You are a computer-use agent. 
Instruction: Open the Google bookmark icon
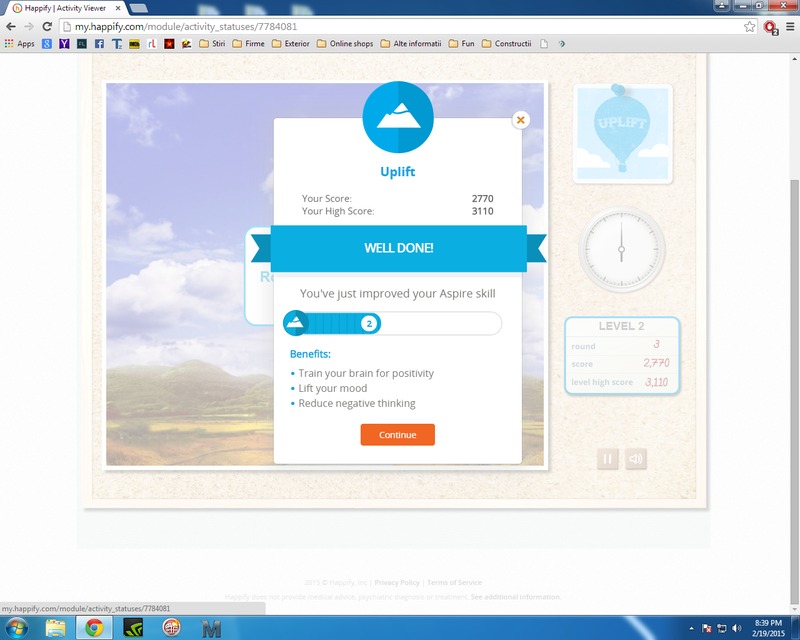[47, 44]
